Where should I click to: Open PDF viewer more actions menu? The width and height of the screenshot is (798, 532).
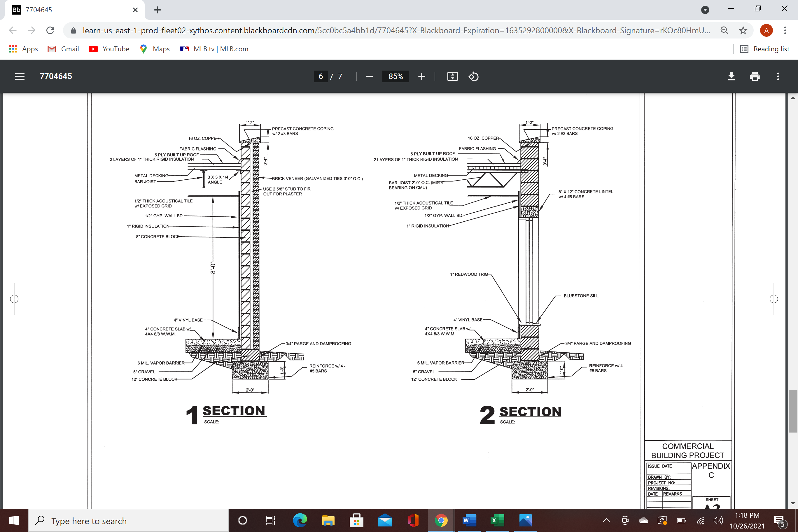click(778, 76)
